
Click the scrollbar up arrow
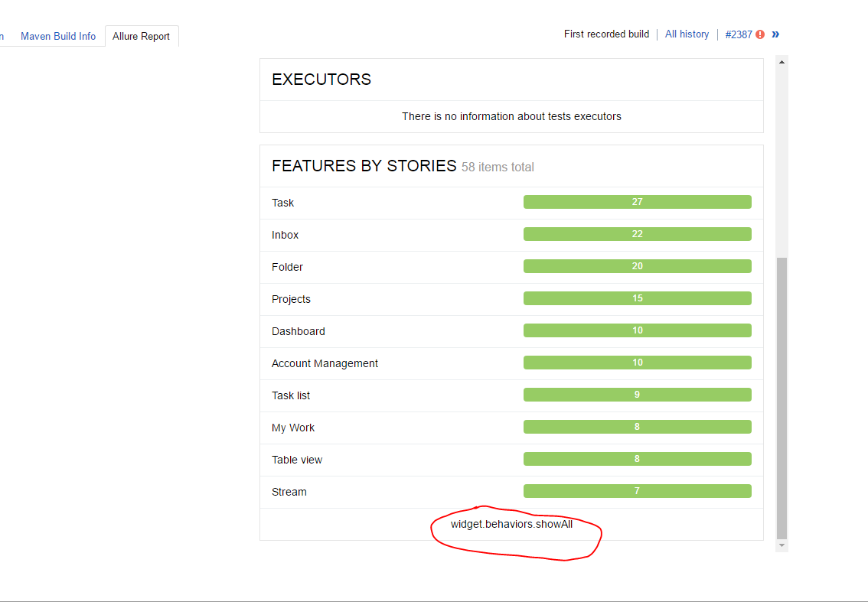(782, 61)
